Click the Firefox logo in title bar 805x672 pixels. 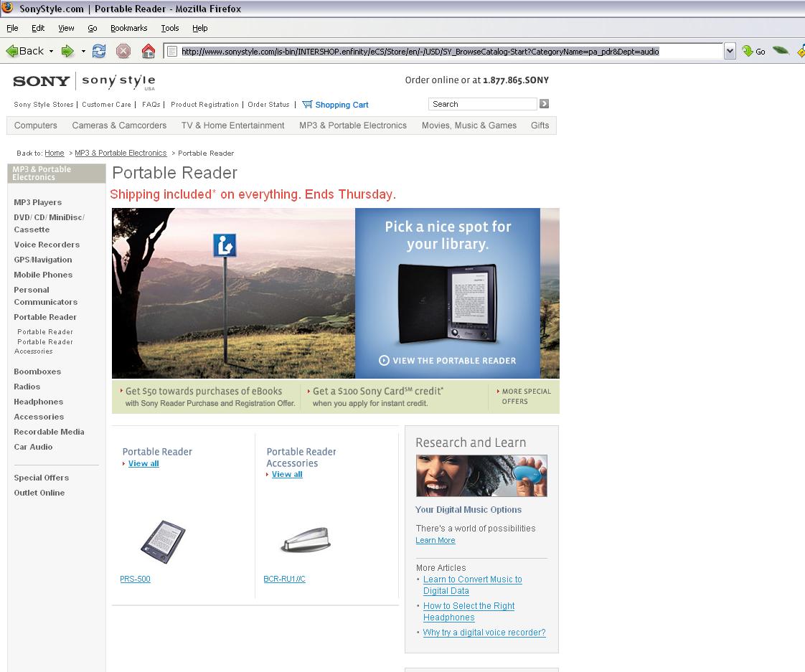pos(7,8)
